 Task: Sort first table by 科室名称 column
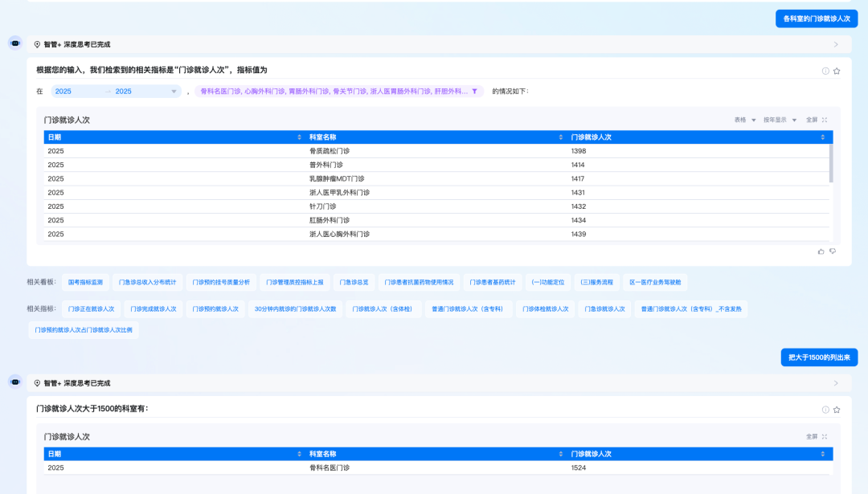562,137
